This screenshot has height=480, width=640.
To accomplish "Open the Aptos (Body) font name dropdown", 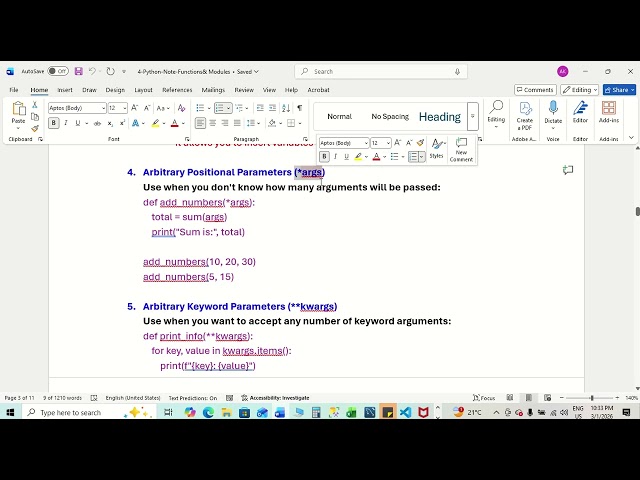I will 77,108.
